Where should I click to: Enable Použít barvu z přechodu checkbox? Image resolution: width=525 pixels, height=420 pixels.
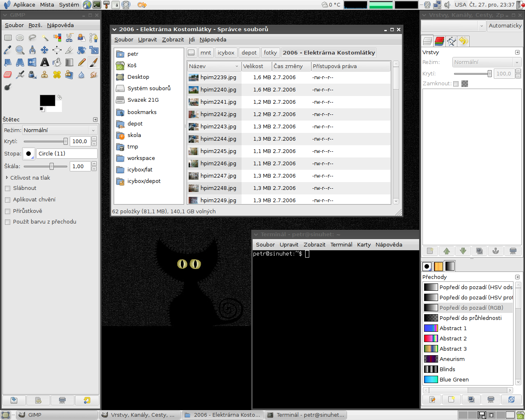[x=7, y=222]
